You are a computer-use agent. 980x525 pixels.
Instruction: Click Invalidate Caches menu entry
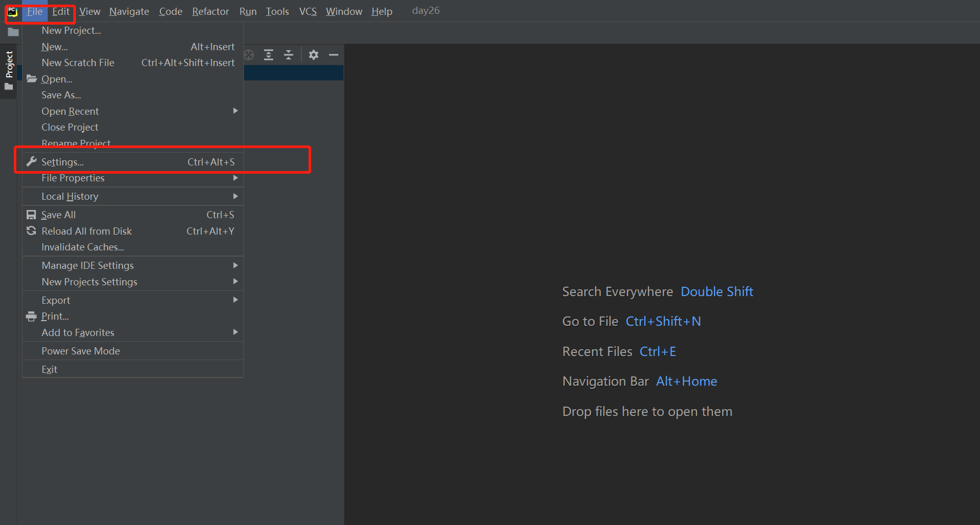[x=83, y=247]
